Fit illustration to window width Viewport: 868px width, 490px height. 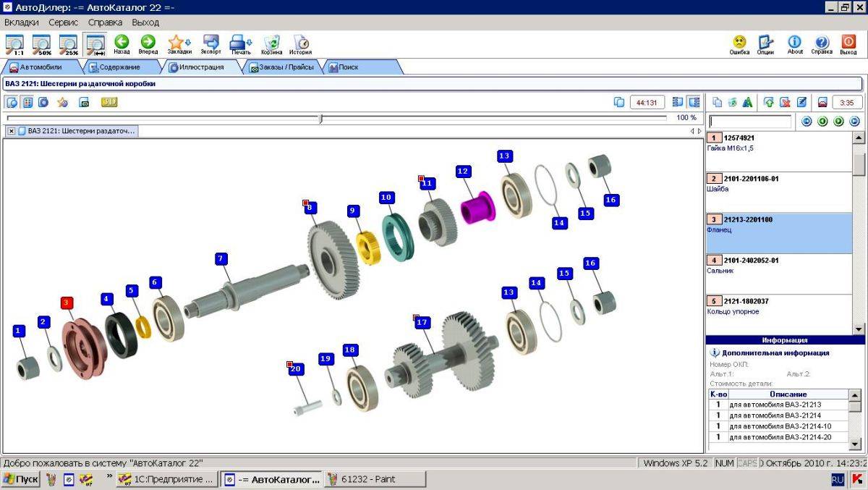click(95, 45)
